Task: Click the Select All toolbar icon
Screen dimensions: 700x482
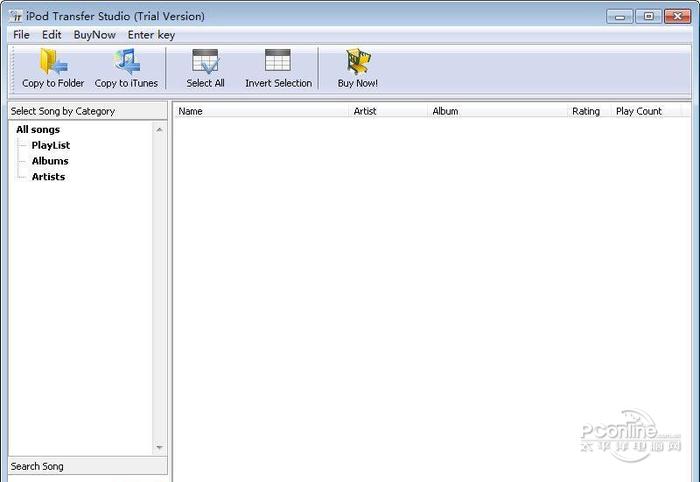Action: tap(205, 61)
